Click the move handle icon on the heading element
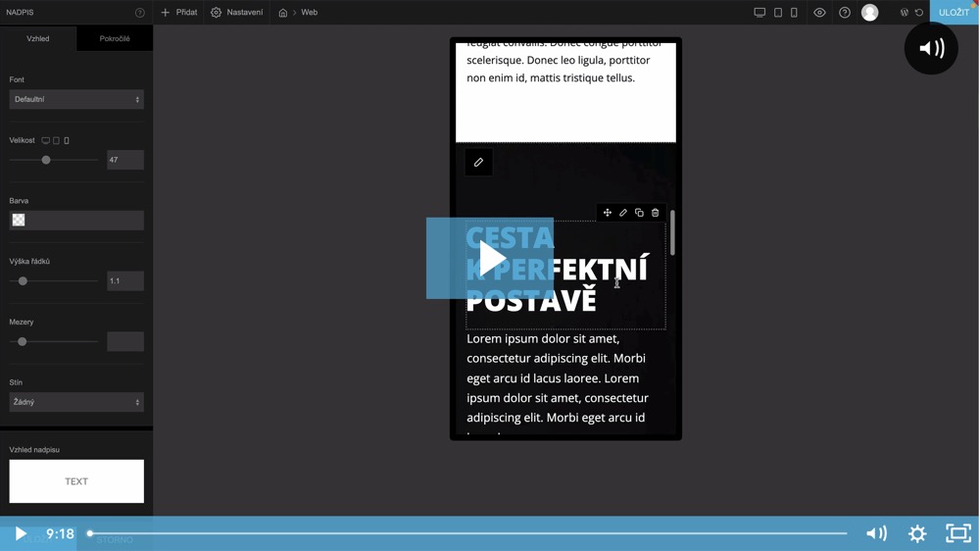Viewport: 980px width, 551px height. (x=608, y=213)
